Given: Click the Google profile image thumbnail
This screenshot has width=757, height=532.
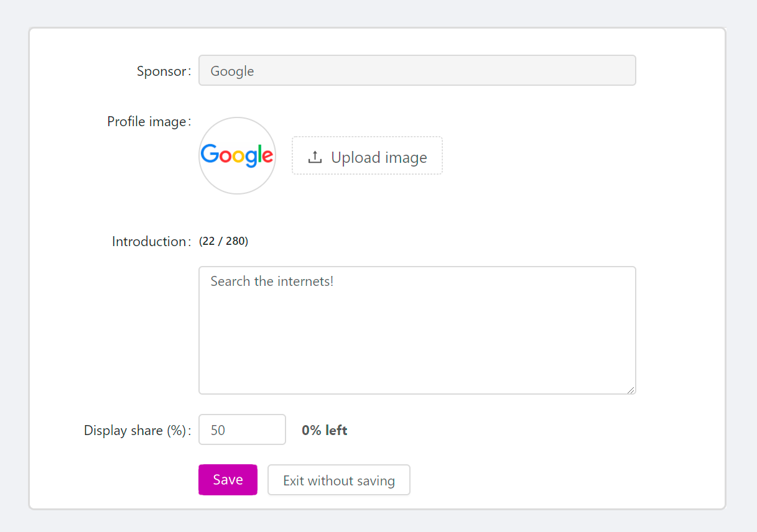Looking at the screenshot, I should (237, 155).
